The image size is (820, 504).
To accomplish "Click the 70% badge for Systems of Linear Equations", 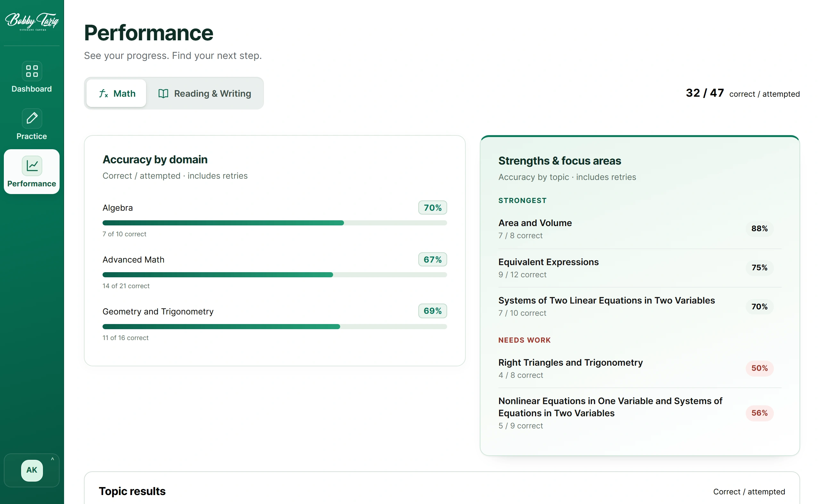I will [x=760, y=307].
